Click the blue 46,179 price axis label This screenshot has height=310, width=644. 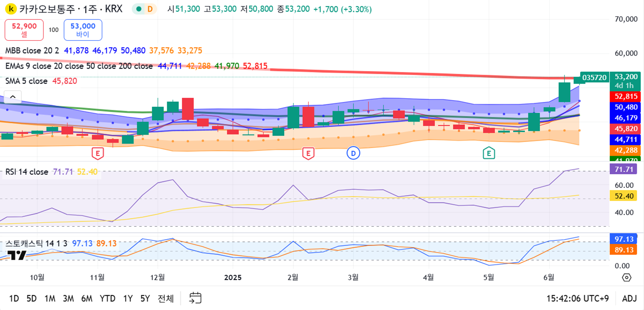[625, 118]
